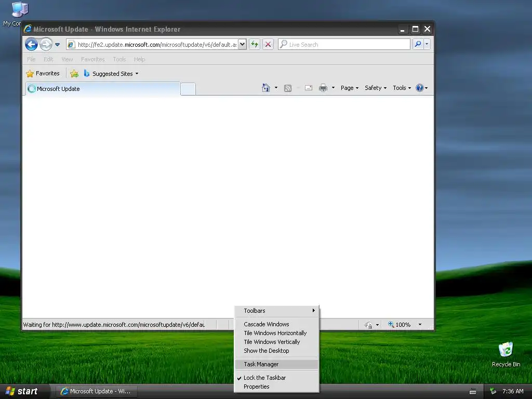Click the Read Mail envelope icon
This screenshot has width=532, height=399.
tap(309, 88)
